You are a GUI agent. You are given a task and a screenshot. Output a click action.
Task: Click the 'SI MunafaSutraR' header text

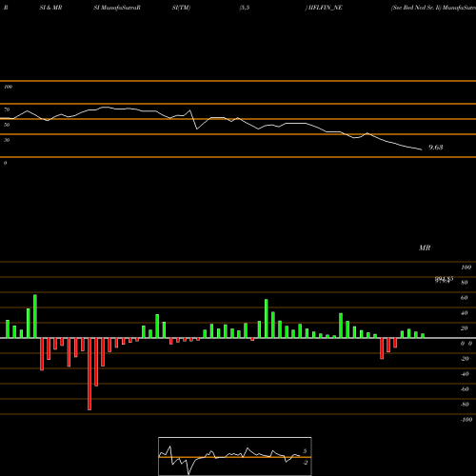(117, 8)
